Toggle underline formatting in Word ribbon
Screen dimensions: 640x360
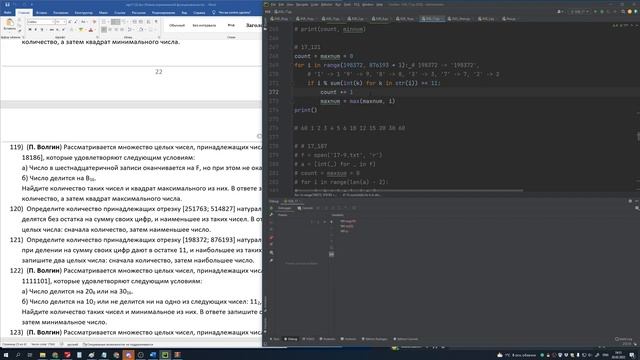(41, 30)
